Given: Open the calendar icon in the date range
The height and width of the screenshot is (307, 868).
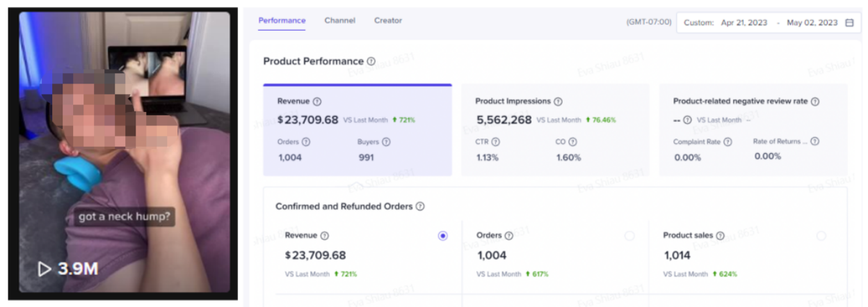Looking at the screenshot, I should click(849, 22).
